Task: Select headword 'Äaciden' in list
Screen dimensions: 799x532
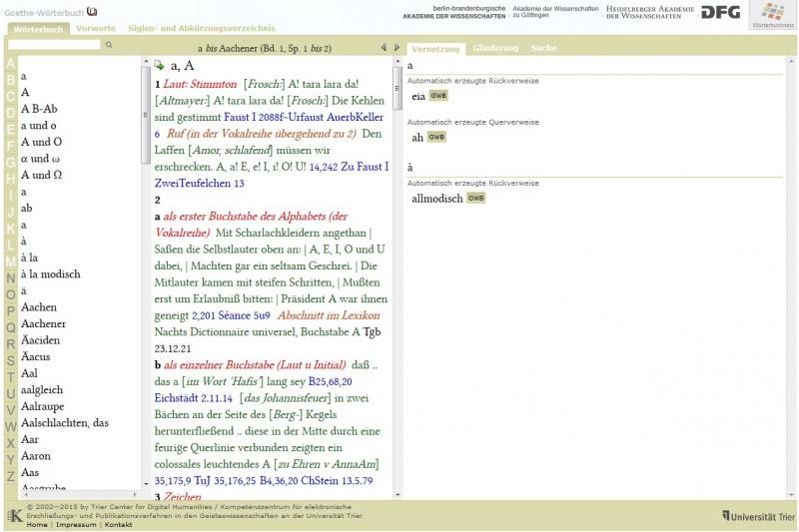Action: [x=40, y=340]
